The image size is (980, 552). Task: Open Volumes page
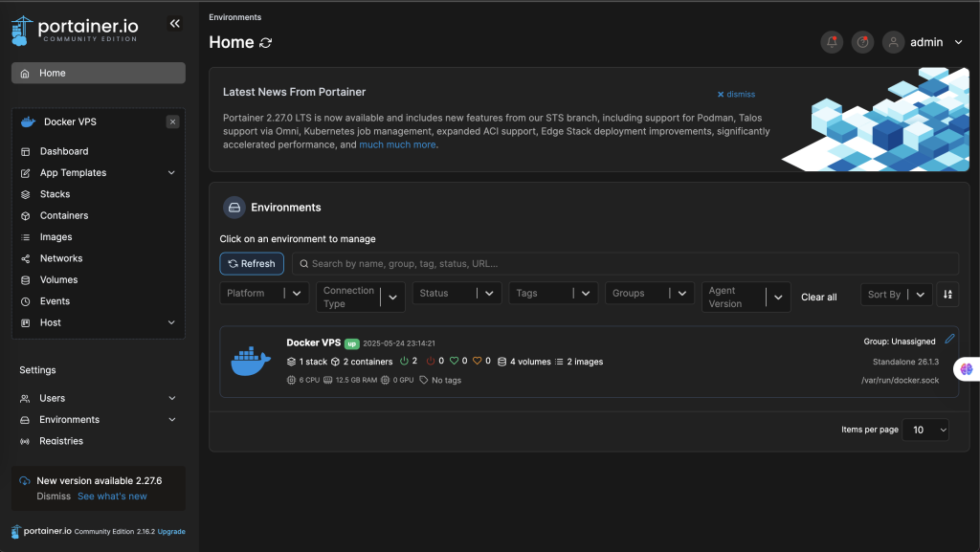58,279
